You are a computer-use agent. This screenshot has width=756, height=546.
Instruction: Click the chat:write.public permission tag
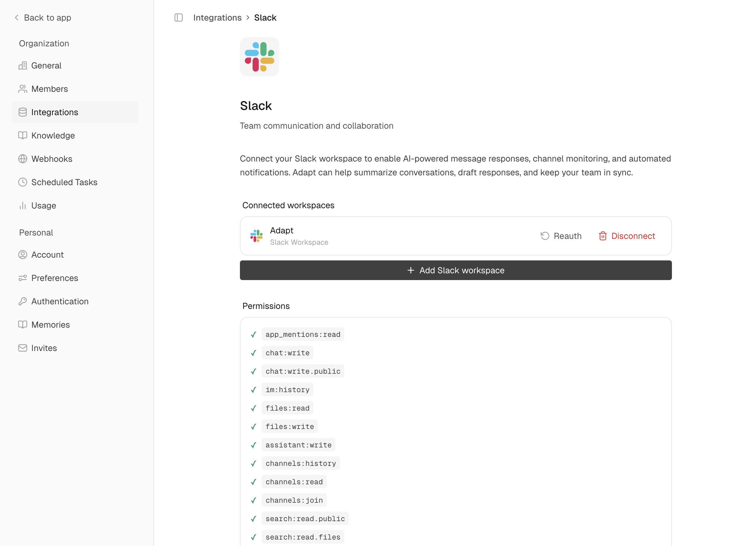[303, 371]
